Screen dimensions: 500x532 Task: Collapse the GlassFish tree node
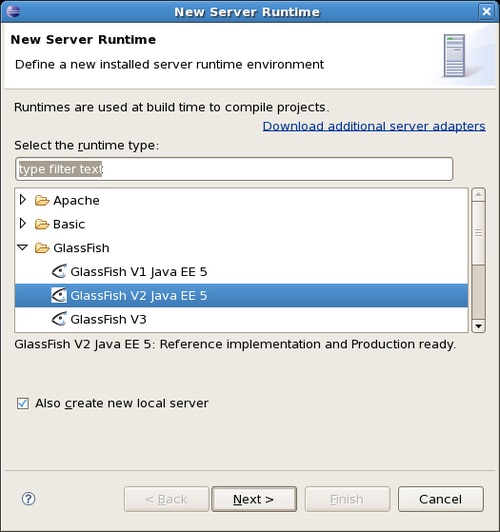[23, 247]
